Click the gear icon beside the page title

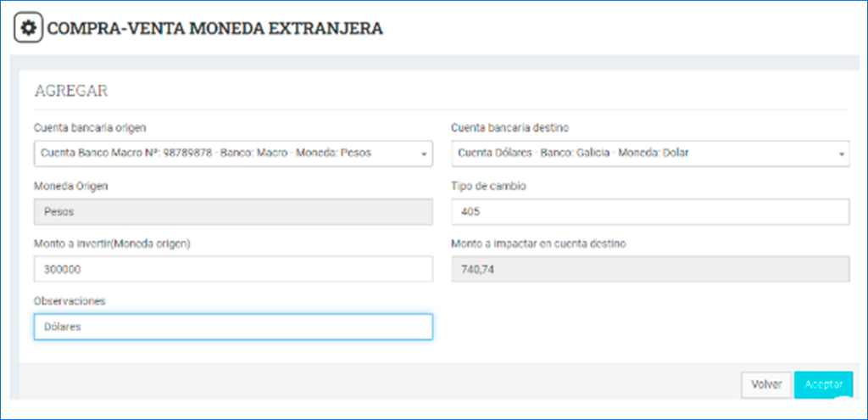coord(28,28)
